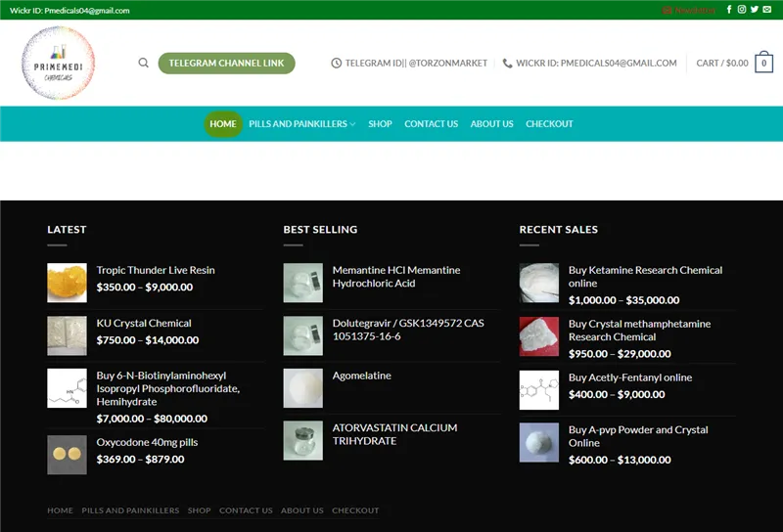
Task: Open the ATORVASTATIN CALCIUM TRIHYDRATE link
Action: coord(394,434)
